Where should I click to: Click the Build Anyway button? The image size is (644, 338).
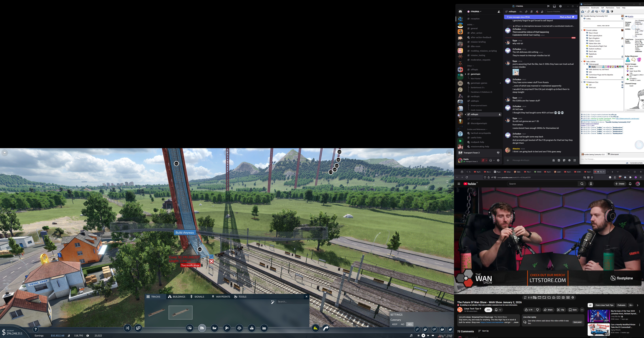(x=185, y=233)
